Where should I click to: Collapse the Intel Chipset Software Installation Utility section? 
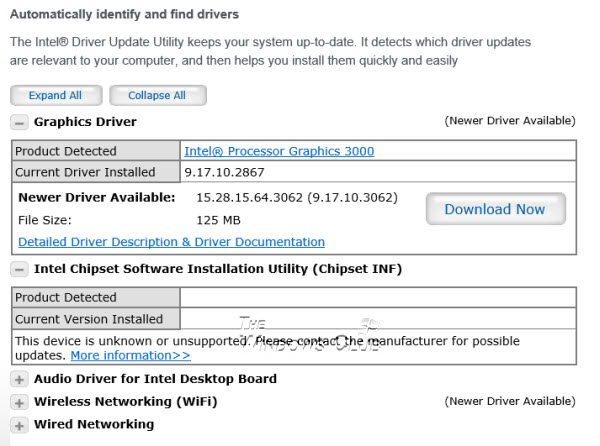tap(19, 270)
